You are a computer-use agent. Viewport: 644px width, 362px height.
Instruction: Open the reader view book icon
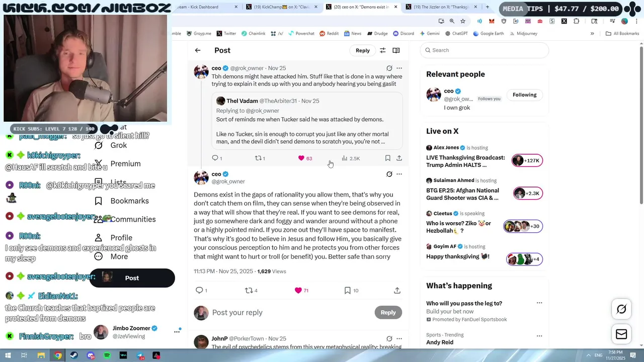pos(396,50)
